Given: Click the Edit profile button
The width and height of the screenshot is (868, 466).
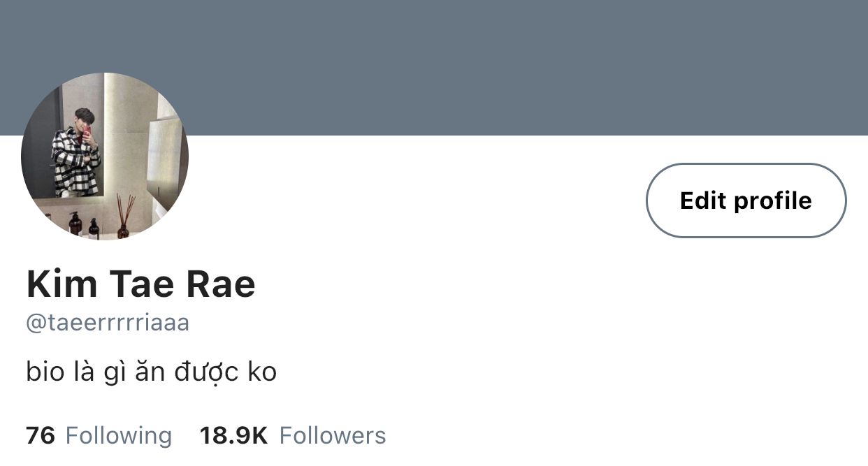Looking at the screenshot, I should 746,201.
